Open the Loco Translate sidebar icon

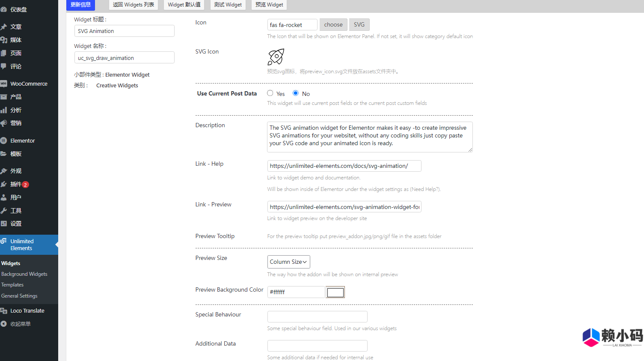coord(27,310)
